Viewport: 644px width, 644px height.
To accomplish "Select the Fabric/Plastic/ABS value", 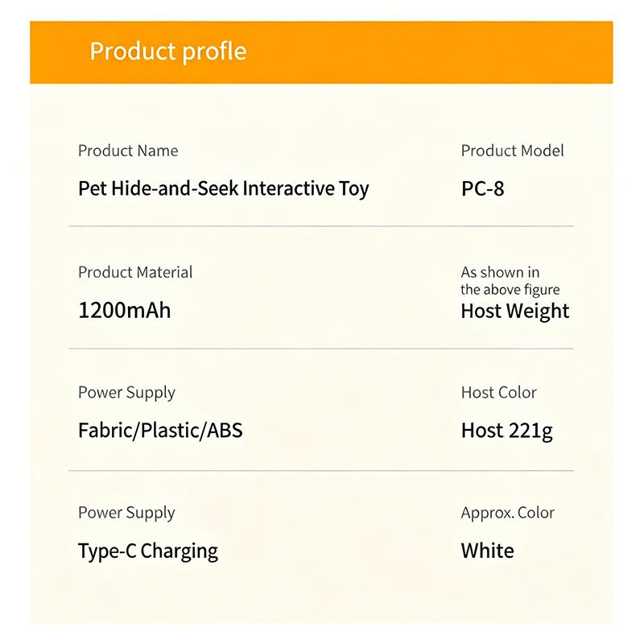I will click(160, 431).
